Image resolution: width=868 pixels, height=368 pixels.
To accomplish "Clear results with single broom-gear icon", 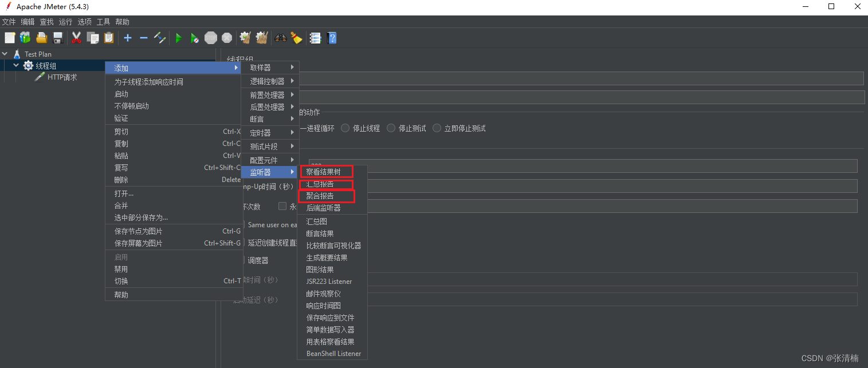I will tap(245, 38).
